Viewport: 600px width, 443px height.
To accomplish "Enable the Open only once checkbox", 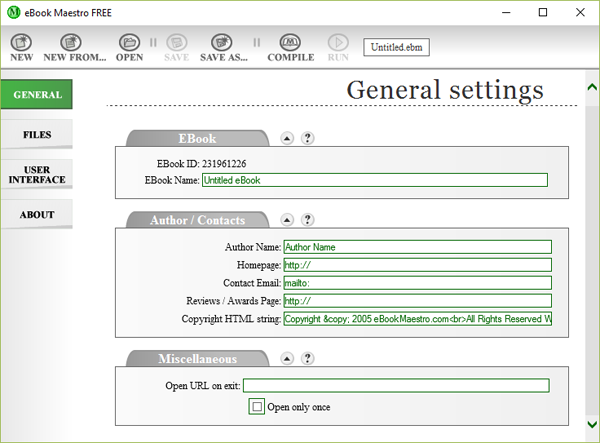I will pos(257,406).
